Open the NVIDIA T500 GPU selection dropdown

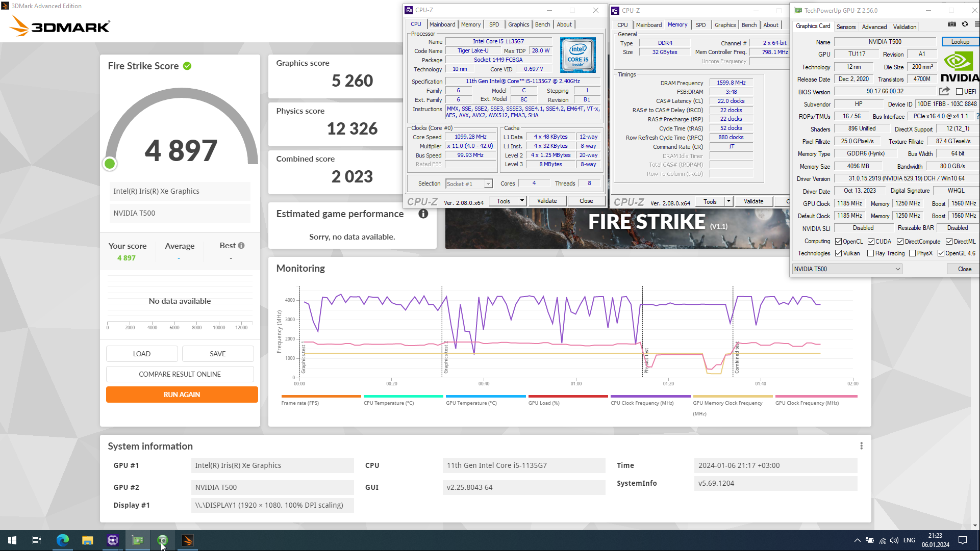(847, 269)
